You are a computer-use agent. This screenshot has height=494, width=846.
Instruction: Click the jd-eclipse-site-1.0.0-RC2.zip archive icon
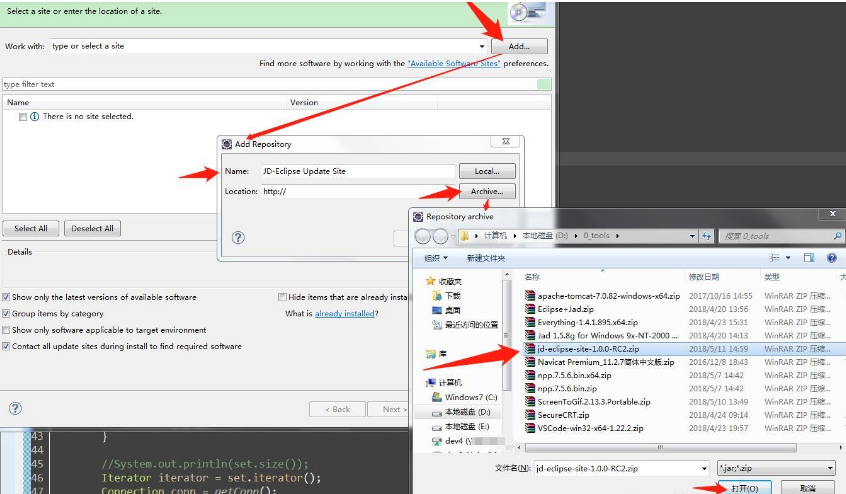[x=530, y=349]
